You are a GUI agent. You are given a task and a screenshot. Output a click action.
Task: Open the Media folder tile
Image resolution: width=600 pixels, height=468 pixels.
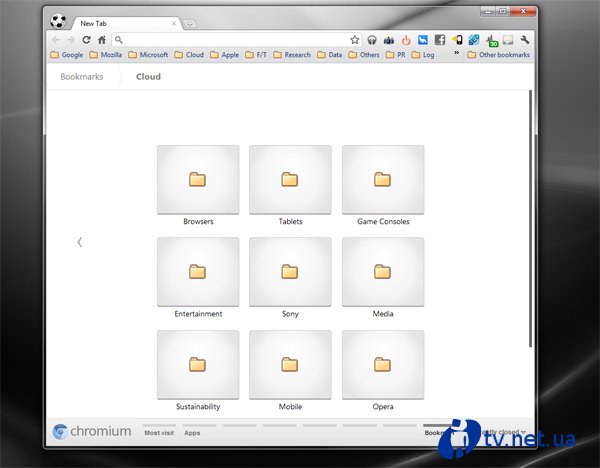coord(383,272)
